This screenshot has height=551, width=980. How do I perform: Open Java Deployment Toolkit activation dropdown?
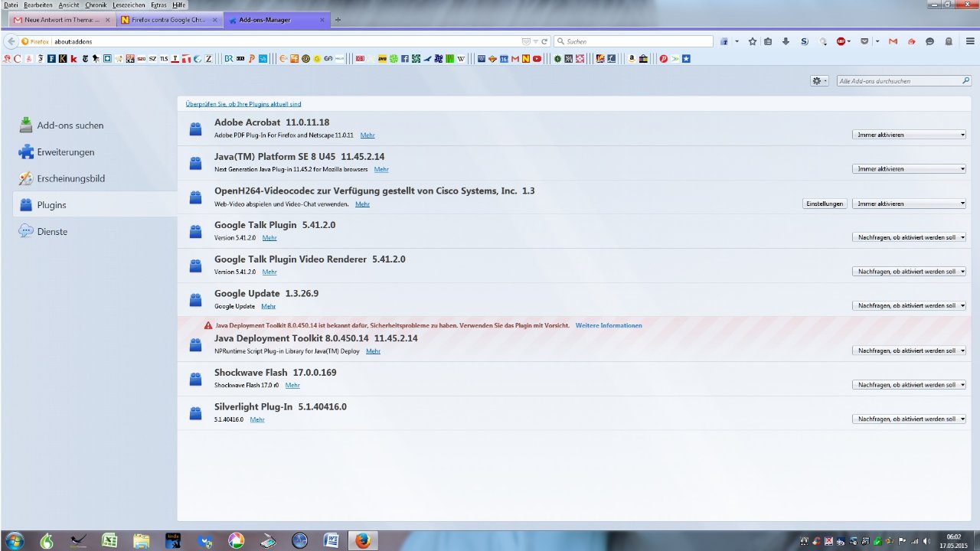coord(909,350)
